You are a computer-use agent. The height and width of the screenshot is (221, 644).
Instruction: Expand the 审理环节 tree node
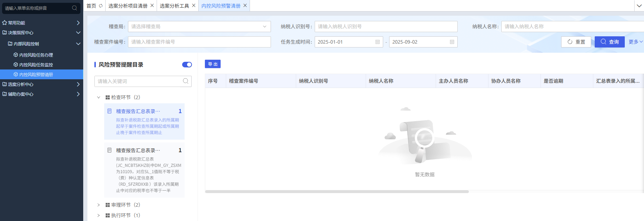99,205
